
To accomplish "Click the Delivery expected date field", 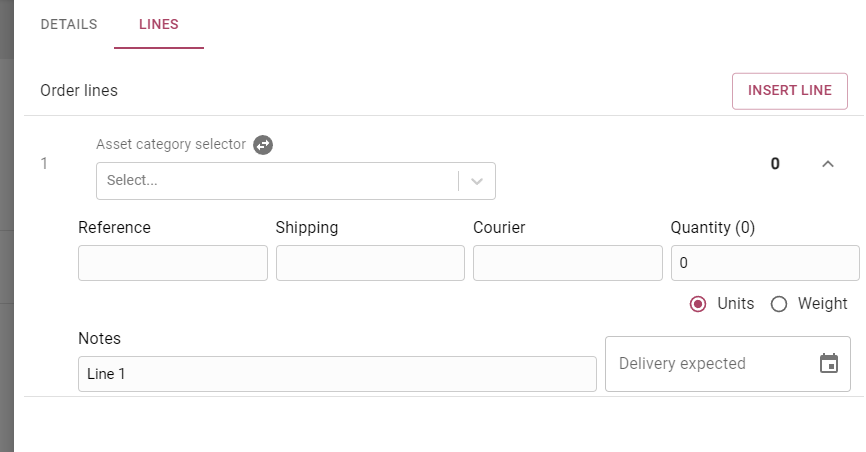I will [727, 364].
